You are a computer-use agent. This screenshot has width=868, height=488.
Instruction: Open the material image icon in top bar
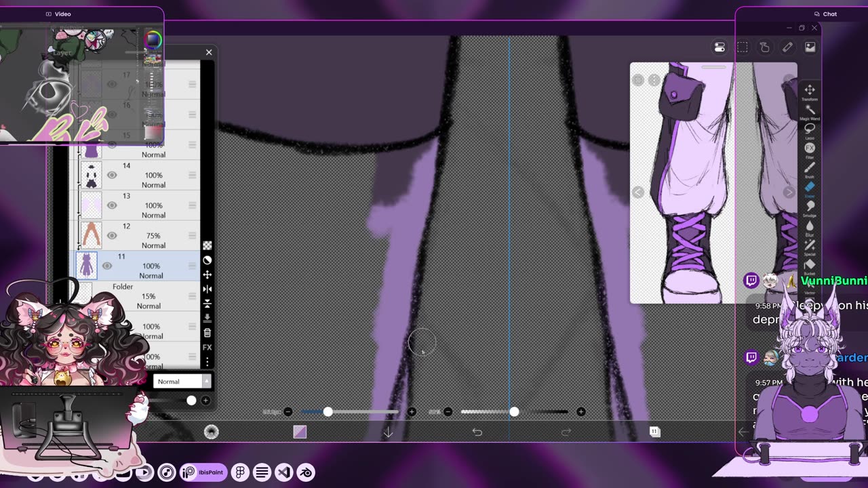(x=810, y=47)
